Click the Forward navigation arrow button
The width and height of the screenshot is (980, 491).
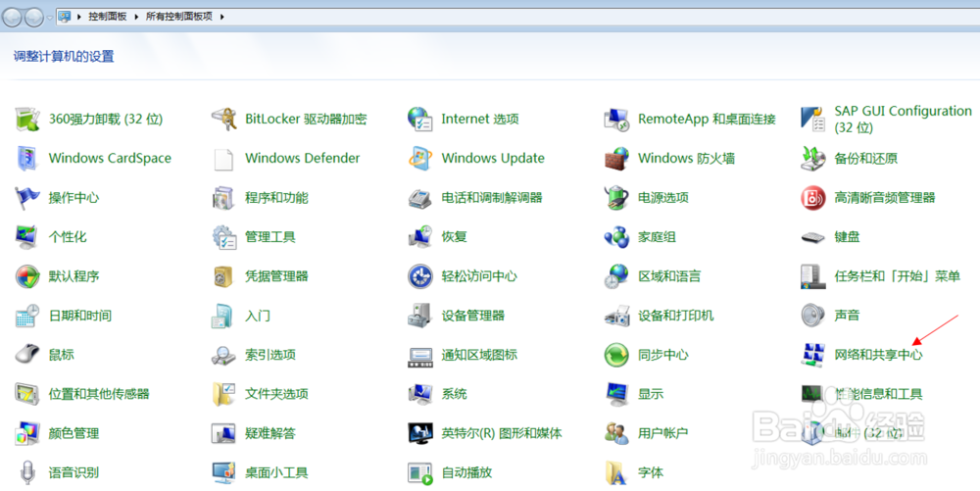point(33,18)
